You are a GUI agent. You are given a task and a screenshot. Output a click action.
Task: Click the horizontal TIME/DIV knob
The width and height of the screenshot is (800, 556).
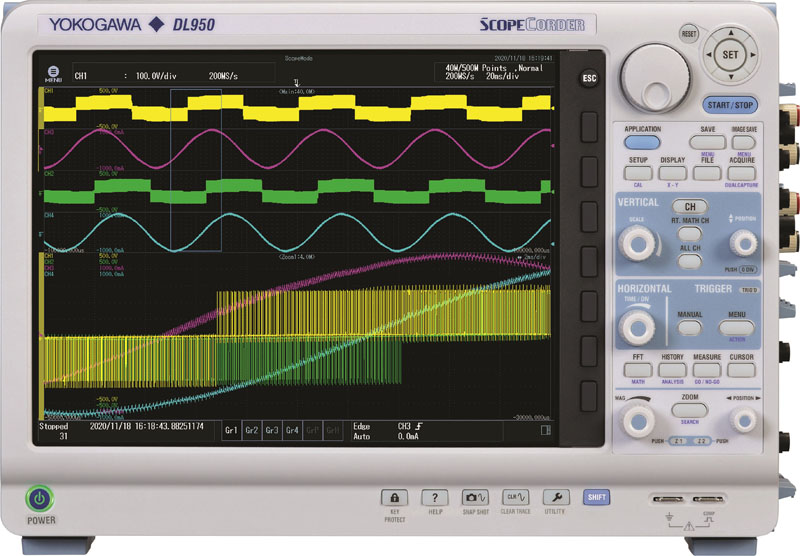coord(638,327)
